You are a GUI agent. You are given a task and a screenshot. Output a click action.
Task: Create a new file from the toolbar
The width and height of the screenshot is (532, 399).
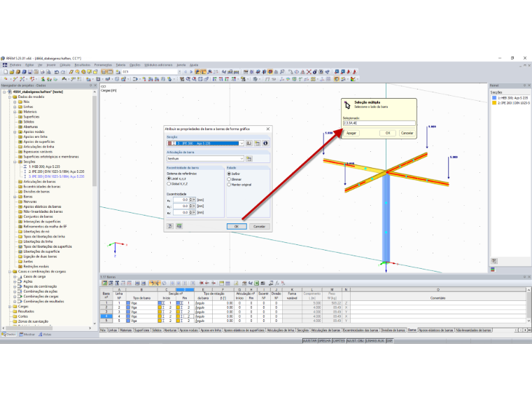tap(6, 72)
